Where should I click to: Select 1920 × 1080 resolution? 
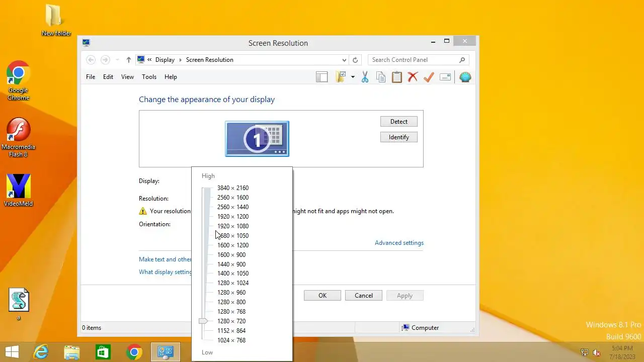(x=233, y=226)
